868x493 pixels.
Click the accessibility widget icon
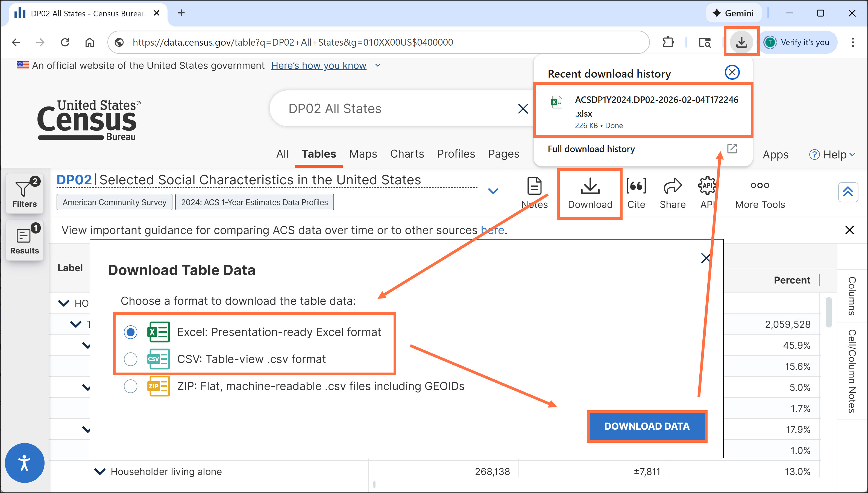(x=24, y=462)
